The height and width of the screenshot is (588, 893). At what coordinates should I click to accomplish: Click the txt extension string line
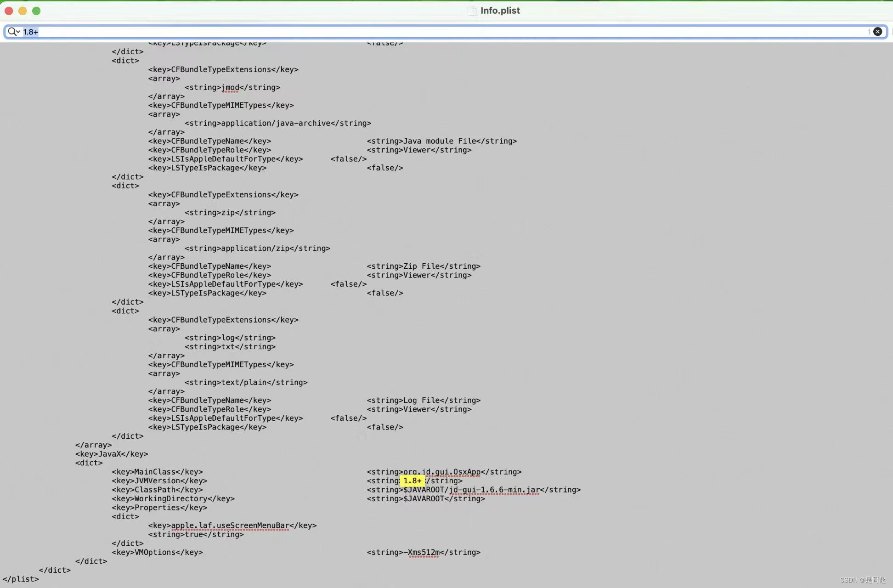(230, 346)
